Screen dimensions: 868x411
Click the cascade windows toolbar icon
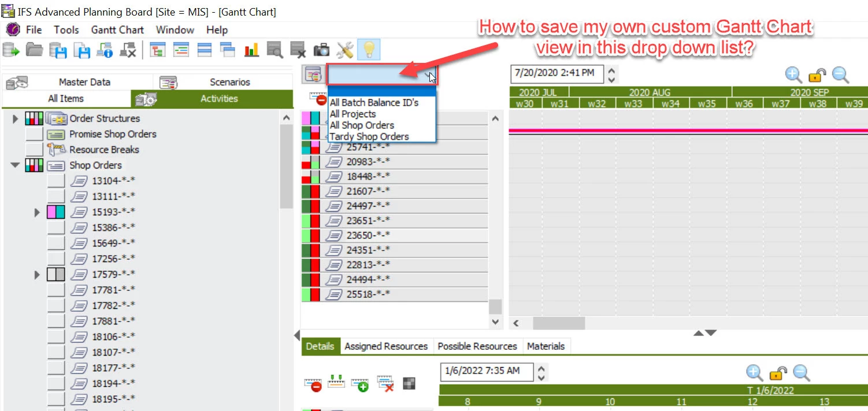coord(227,50)
